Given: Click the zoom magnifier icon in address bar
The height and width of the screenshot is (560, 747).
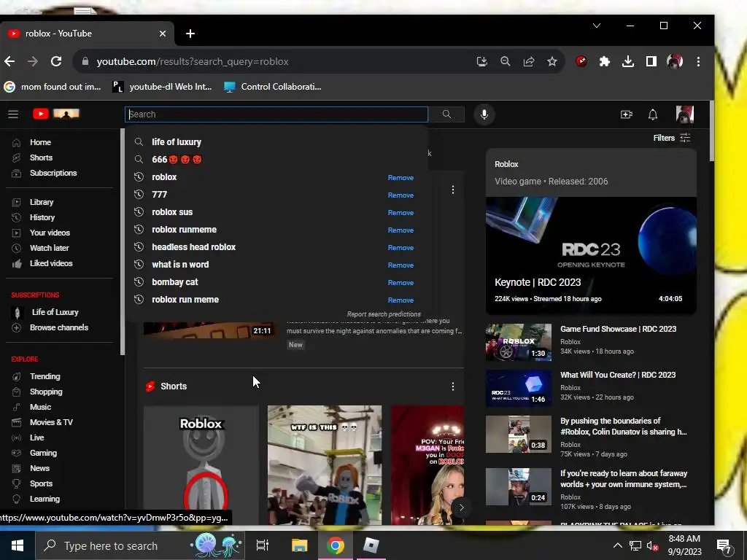Looking at the screenshot, I should click(x=506, y=61).
